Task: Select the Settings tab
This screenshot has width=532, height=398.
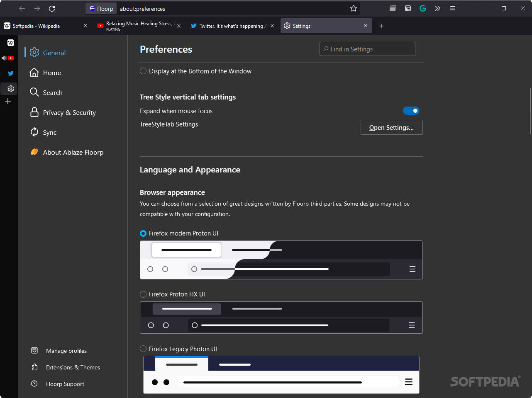Action: click(x=326, y=26)
